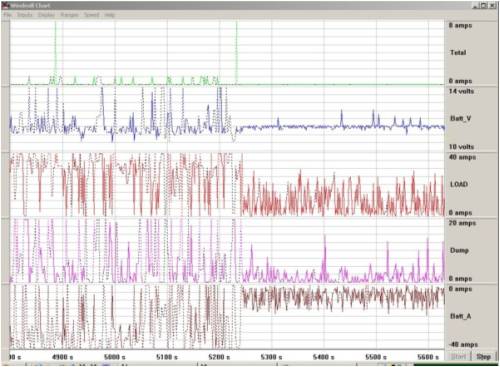Click the 14 volts upper range label
Viewport: 500px width, 367px height.
tap(461, 91)
